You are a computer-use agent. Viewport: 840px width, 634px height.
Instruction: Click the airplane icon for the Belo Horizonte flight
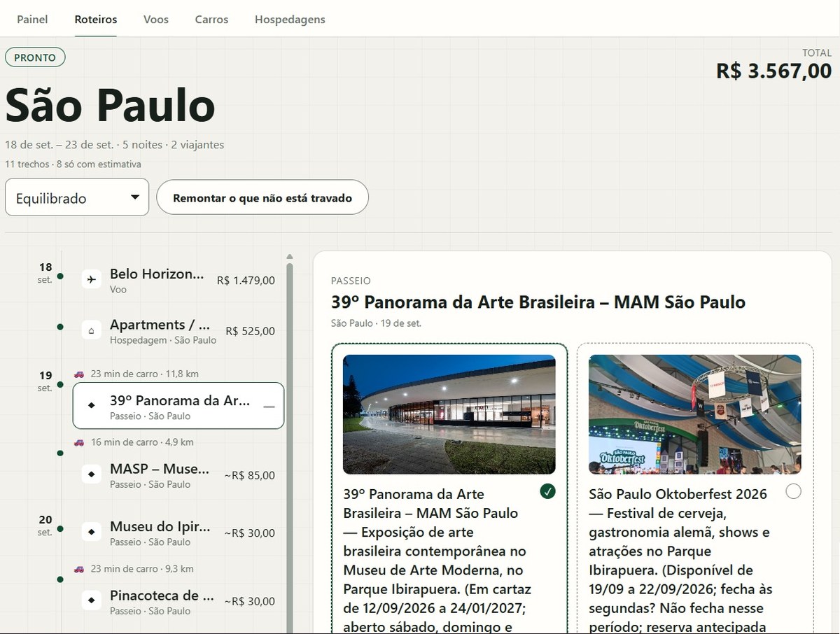(x=91, y=280)
